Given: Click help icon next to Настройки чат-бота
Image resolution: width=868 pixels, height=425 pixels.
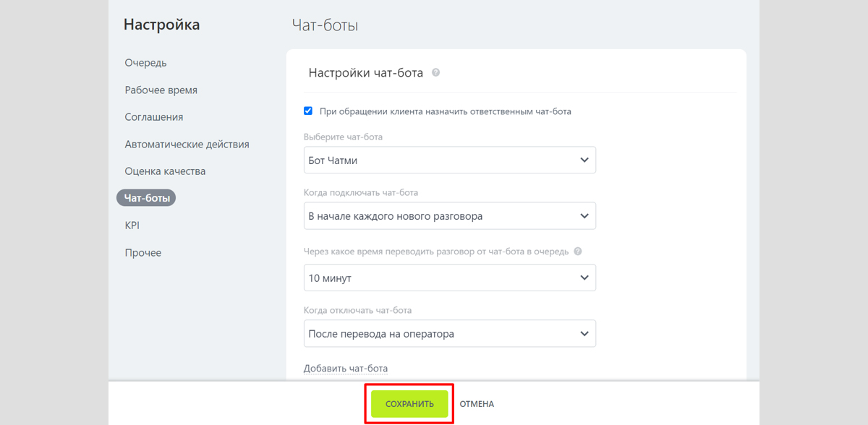Looking at the screenshot, I should [435, 73].
